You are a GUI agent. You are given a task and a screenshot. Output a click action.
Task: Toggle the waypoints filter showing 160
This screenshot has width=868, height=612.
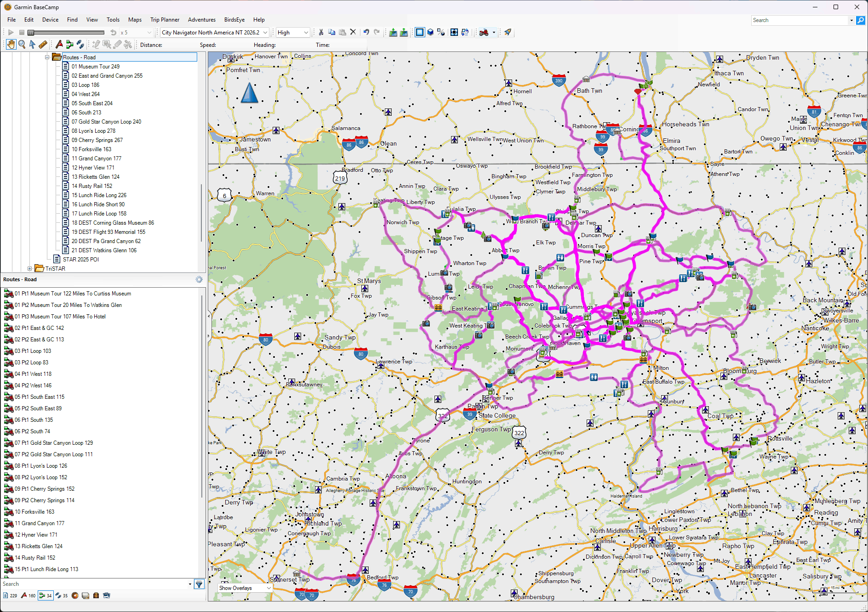tap(28, 595)
